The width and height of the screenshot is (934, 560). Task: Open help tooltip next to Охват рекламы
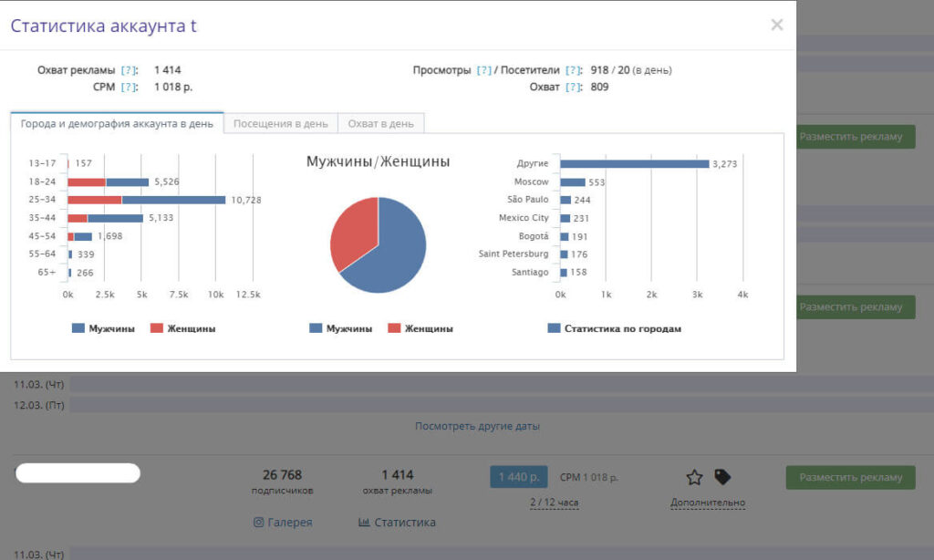pos(130,70)
